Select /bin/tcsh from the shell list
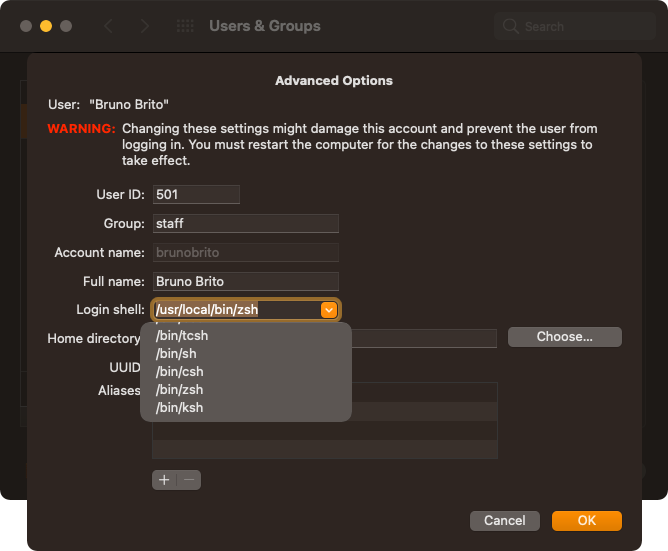 [182, 336]
